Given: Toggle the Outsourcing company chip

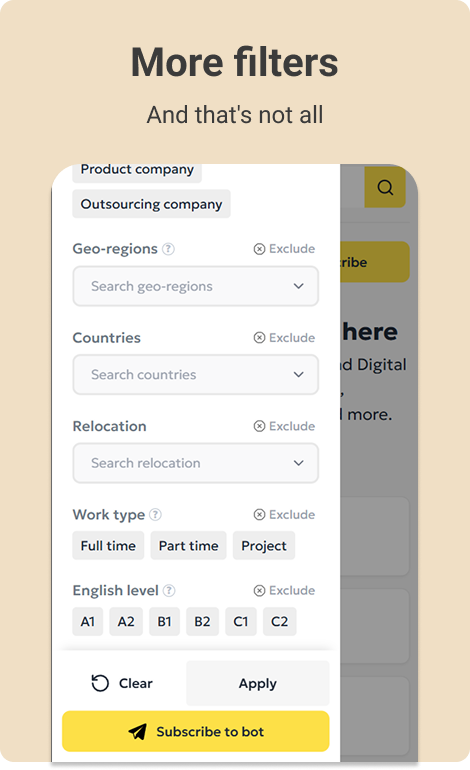Looking at the screenshot, I should [x=151, y=204].
